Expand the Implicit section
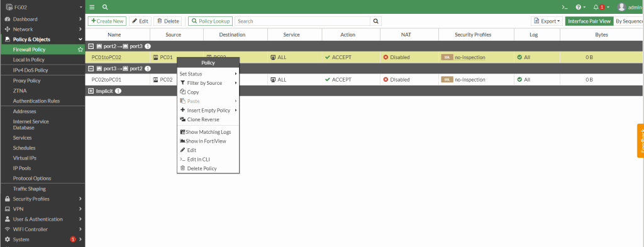 click(x=91, y=91)
